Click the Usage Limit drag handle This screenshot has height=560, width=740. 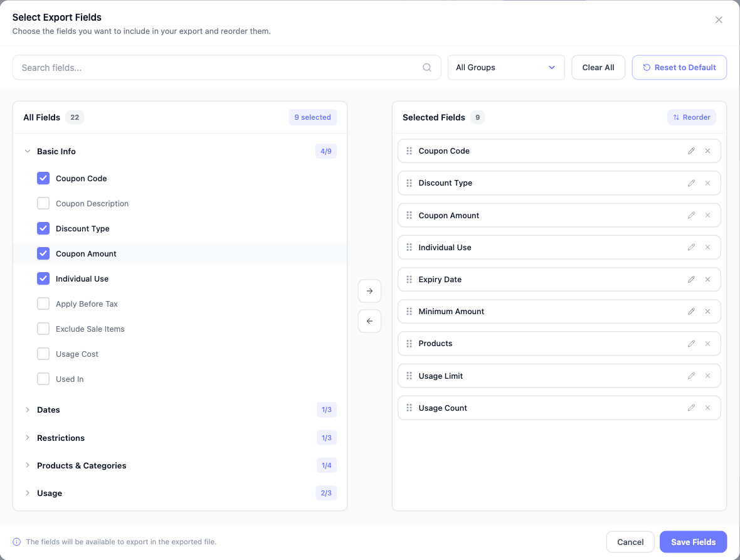point(409,376)
